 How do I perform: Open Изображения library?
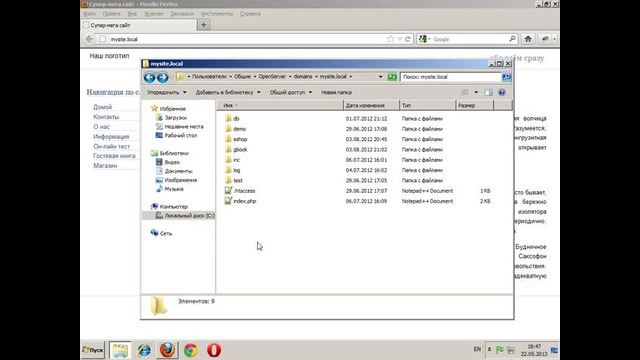click(176, 180)
